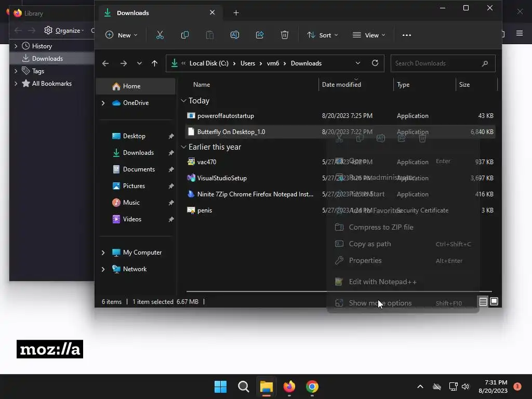
Task: Click the Paste clipboard icon in toolbar
Action: [210, 35]
